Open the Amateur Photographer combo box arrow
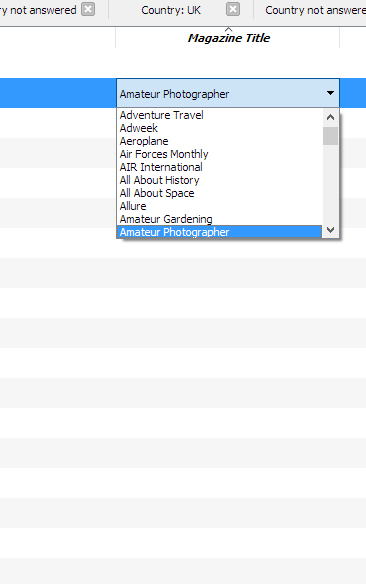The image size is (366, 584). (330, 93)
